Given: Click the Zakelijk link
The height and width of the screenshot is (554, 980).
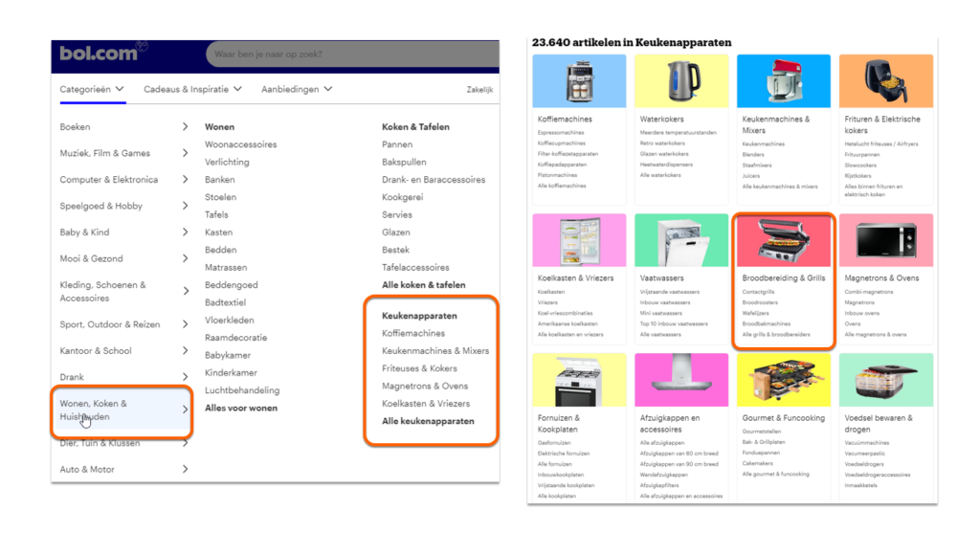Looking at the screenshot, I should point(479,90).
